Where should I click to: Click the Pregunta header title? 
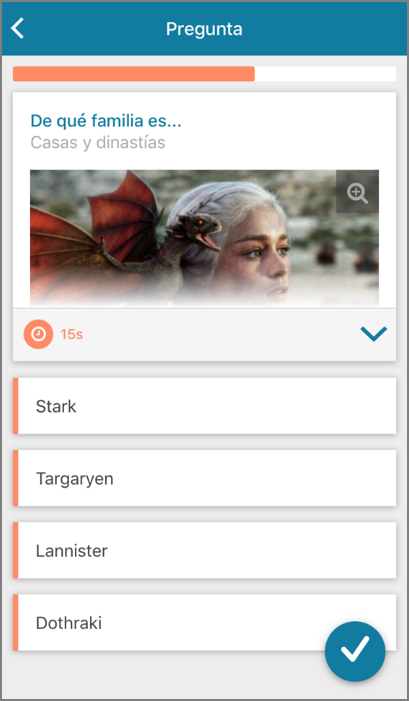pos(204,29)
